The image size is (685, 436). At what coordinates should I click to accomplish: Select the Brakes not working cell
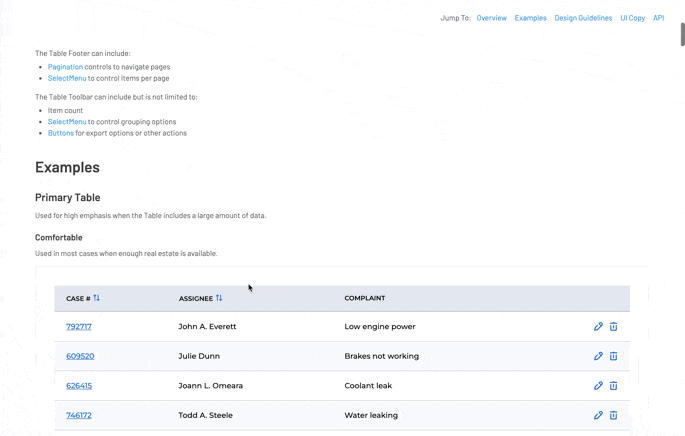[381, 356]
